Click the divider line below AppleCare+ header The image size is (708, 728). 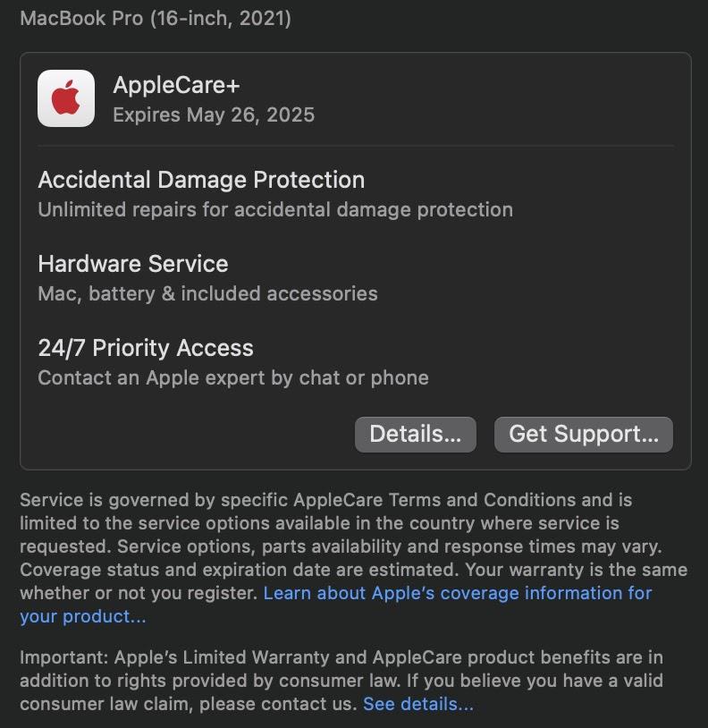356,146
